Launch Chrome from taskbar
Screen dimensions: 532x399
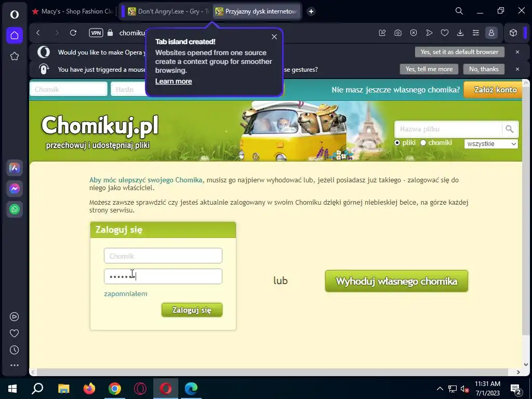point(115,389)
